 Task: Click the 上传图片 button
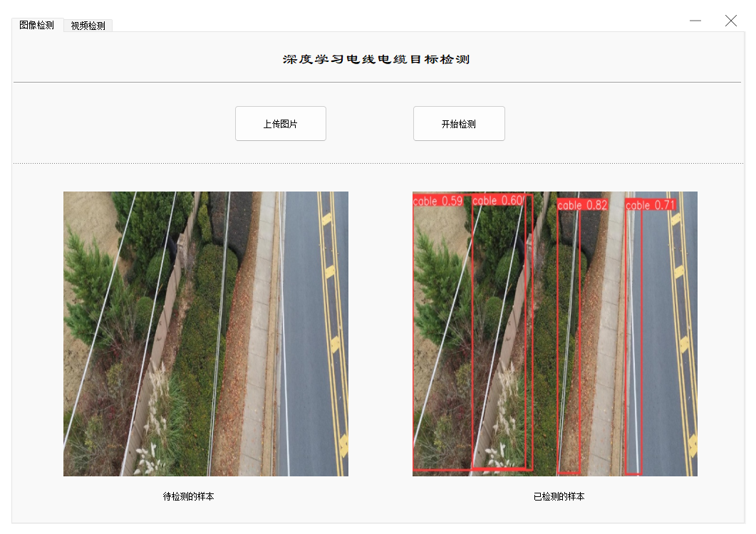click(281, 124)
